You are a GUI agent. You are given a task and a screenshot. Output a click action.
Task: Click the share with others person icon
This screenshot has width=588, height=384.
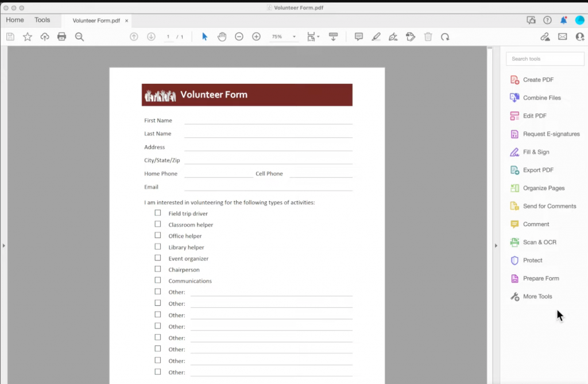click(580, 37)
